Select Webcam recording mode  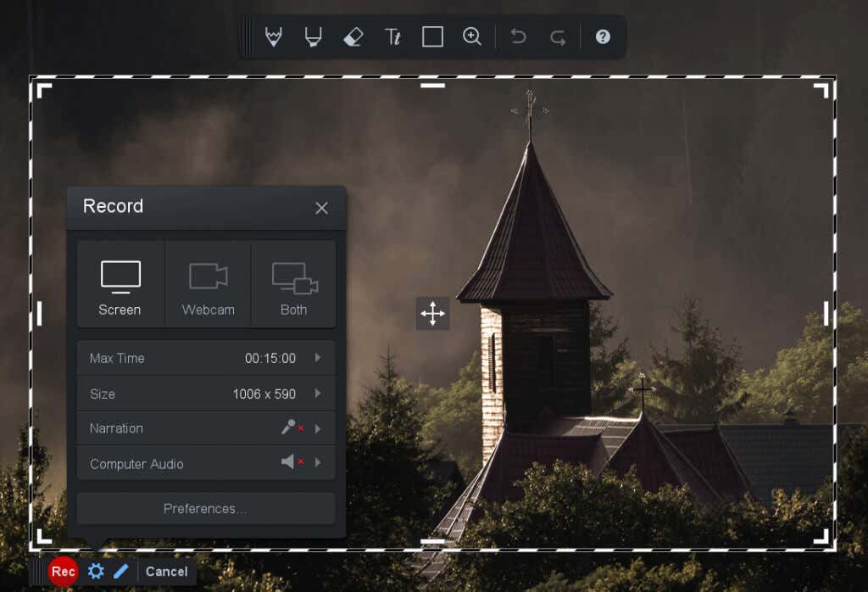209,284
